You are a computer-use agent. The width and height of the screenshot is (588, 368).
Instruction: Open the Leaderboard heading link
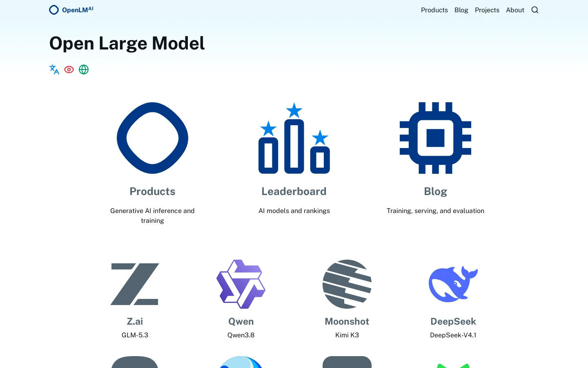click(294, 191)
